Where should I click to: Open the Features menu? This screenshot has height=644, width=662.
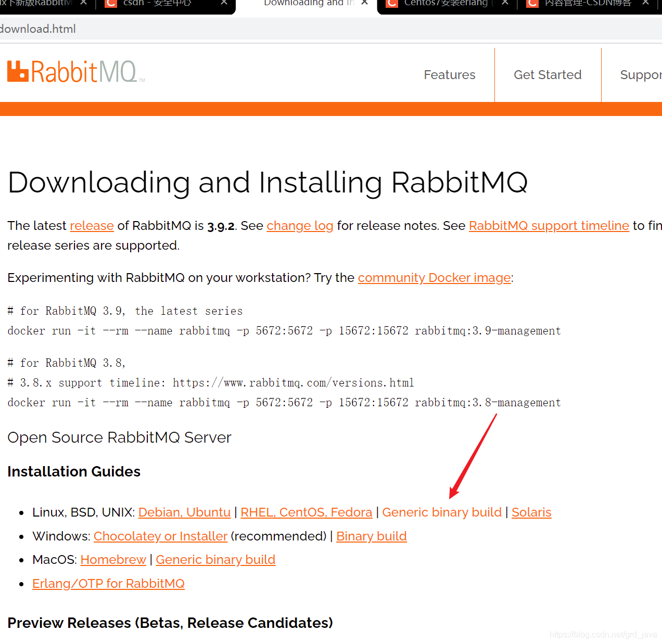pos(450,75)
